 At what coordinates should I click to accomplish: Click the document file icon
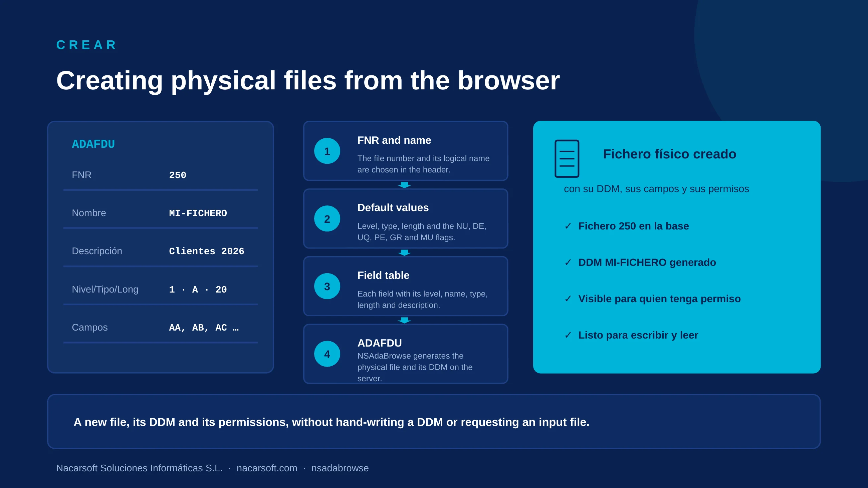click(x=567, y=158)
